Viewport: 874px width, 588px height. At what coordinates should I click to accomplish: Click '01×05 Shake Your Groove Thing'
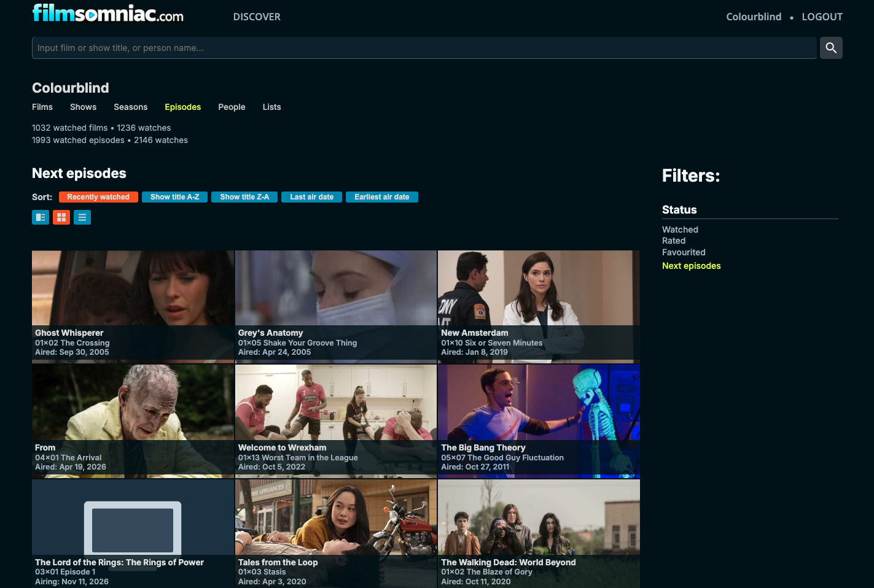click(x=297, y=343)
